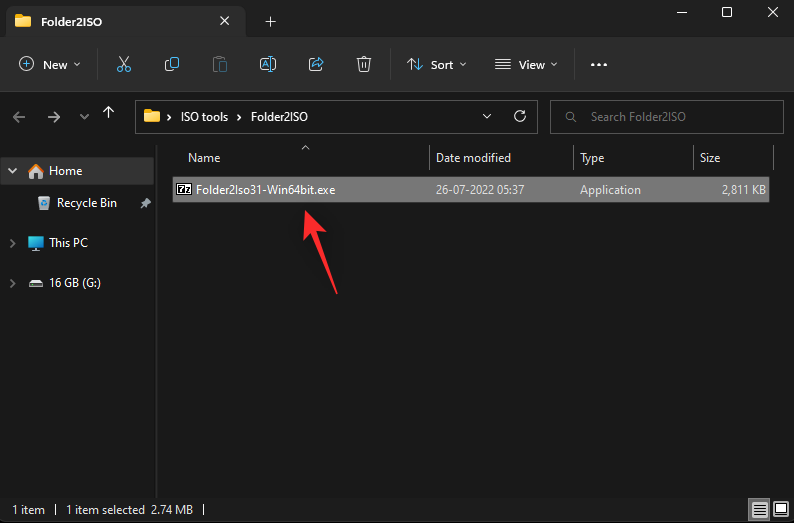Sort by the Size column header
The width and height of the screenshot is (794, 523).
click(709, 158)
